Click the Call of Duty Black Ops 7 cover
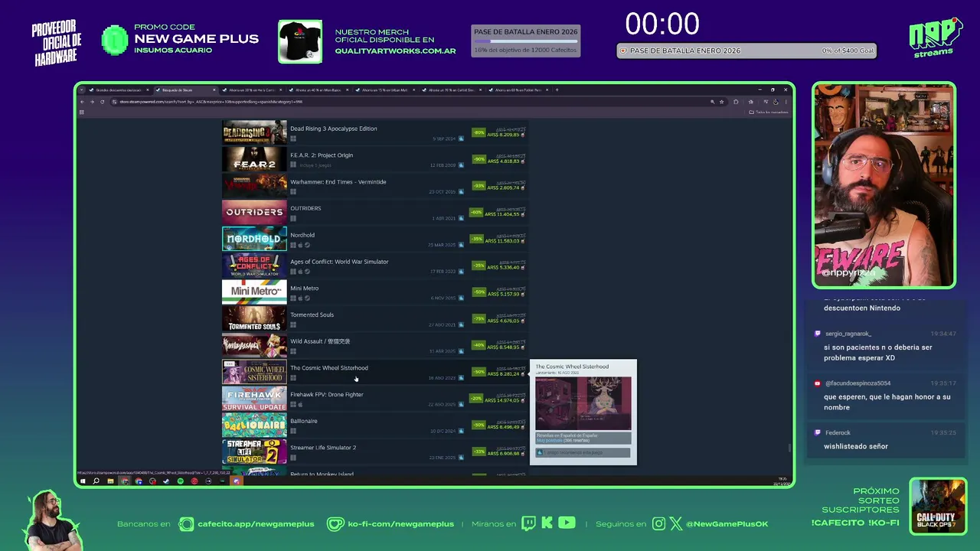The width and height of the screenshot is (980, 551). click(x=938, y=506)
